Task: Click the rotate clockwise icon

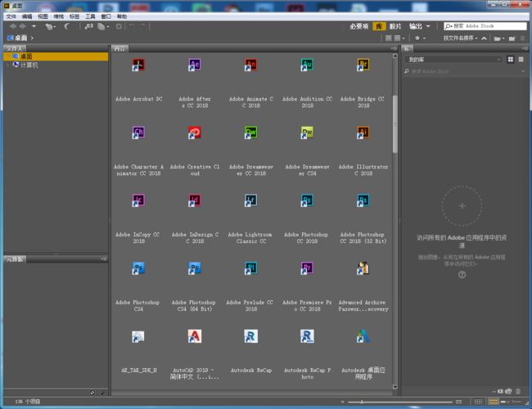Action: tap(142, 26)
